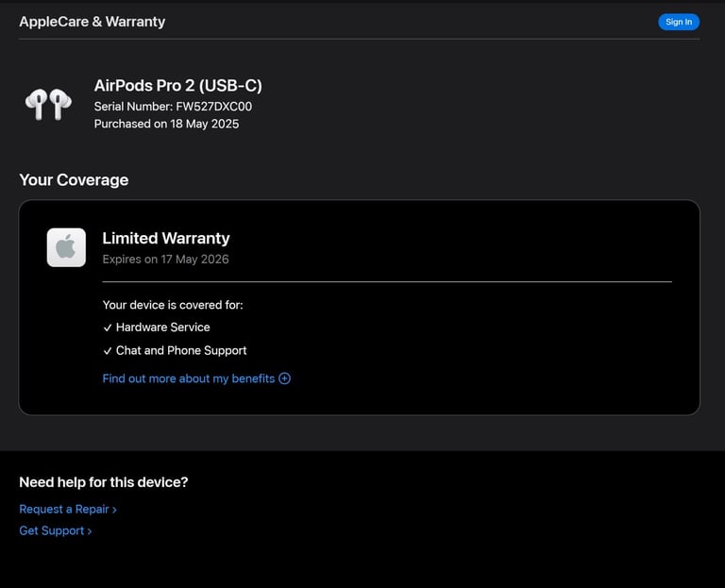Open the AppleCare & Warranty header title
725x588 pixels.
[92, 22]
